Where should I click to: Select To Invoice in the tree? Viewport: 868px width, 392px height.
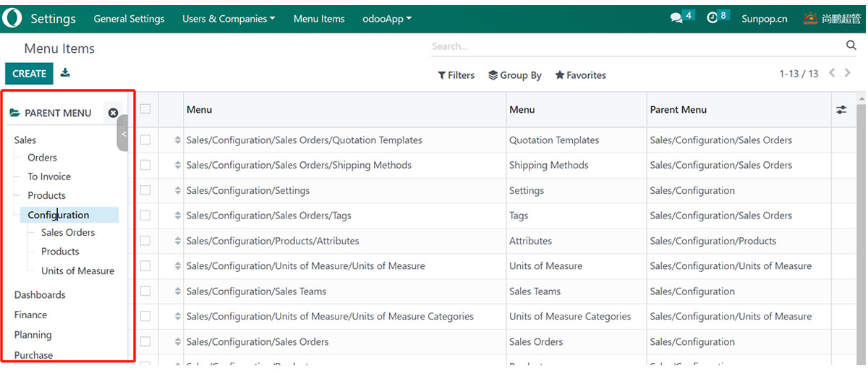pyautogui.click(x=49, y=176)
